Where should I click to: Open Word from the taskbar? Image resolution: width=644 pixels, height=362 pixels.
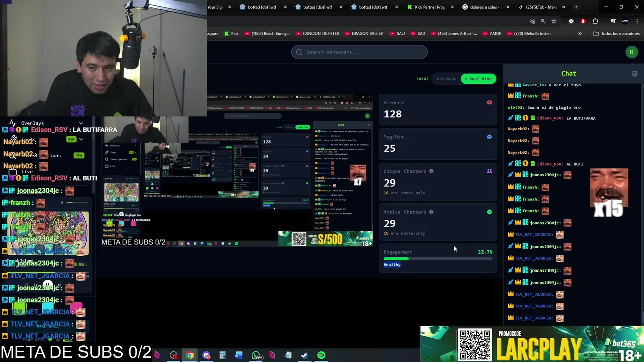tap(239, 356)
